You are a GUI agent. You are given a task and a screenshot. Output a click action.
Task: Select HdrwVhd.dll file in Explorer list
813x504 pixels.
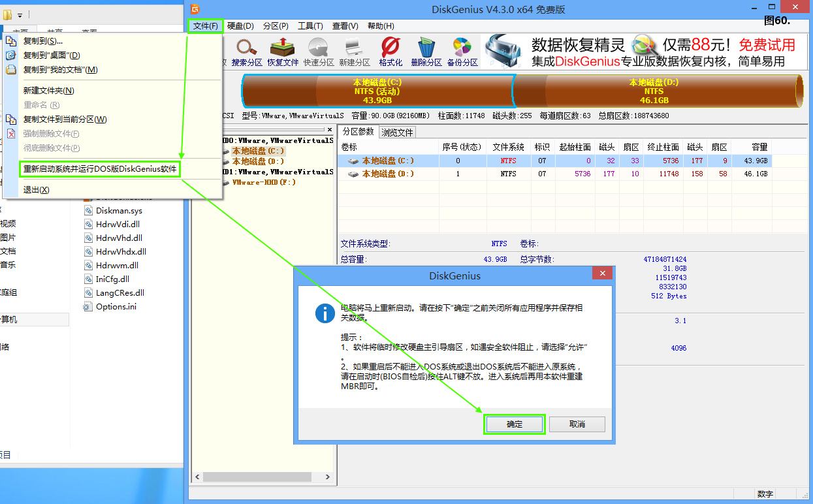click(x=119, y=238)
